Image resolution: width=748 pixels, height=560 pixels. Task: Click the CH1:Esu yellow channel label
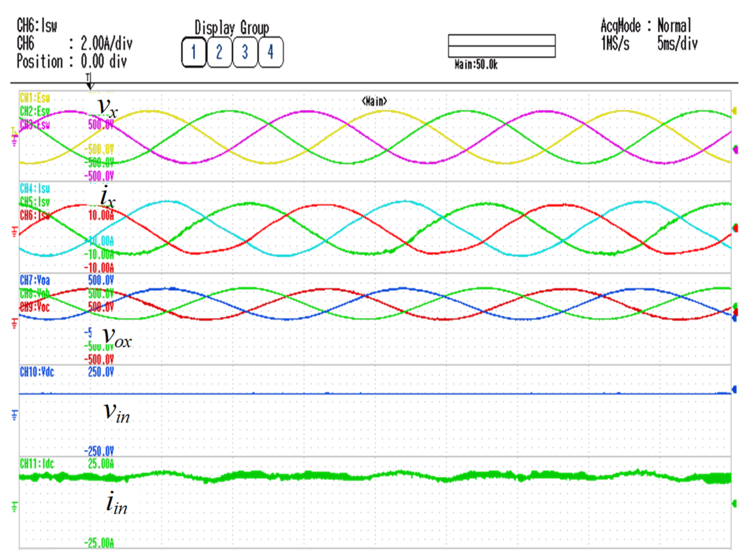[35, 98]
